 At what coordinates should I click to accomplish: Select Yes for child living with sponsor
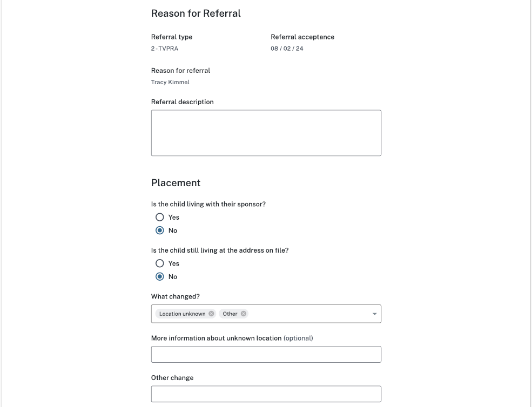coord(160,217)
